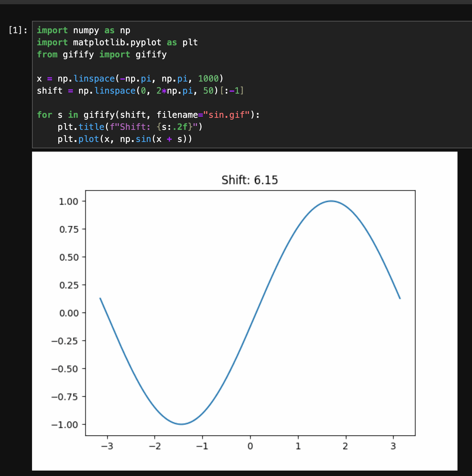Image resolution: width=472 pixels, height=476 pixels.
Task: Click the cell execution prompt [1]:
Action: click(x=18, y=30)
